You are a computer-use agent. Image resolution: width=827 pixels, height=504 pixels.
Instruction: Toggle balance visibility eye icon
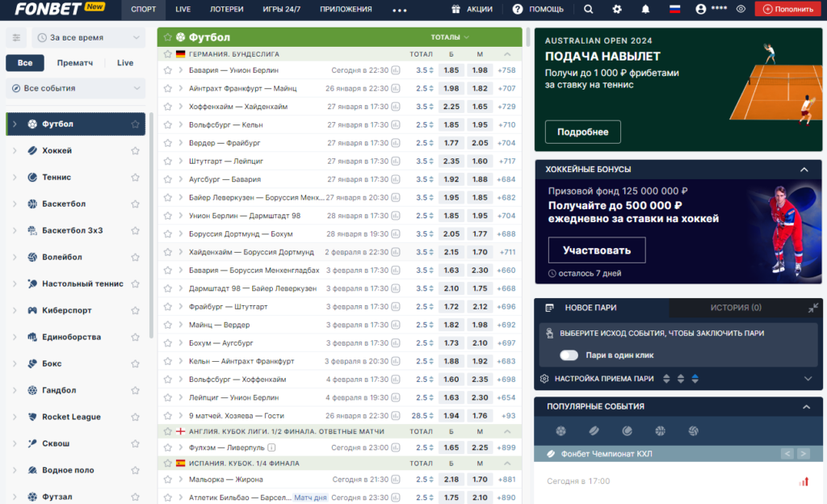pos(741,9)
